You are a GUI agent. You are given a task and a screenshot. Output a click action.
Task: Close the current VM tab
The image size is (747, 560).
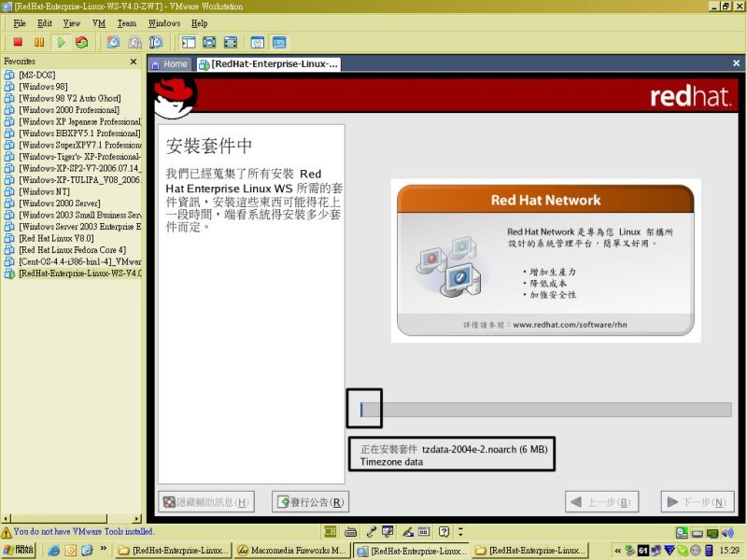[736, 63]
